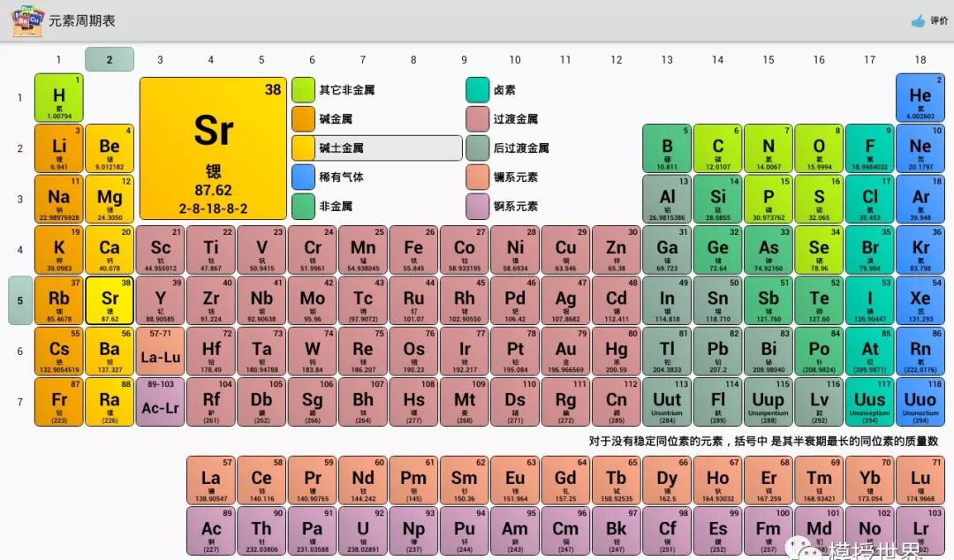Screen dimensions: 954x560
Task: Expand the La-Lu lanthanide series tile
Action: (x=160, y=352)
